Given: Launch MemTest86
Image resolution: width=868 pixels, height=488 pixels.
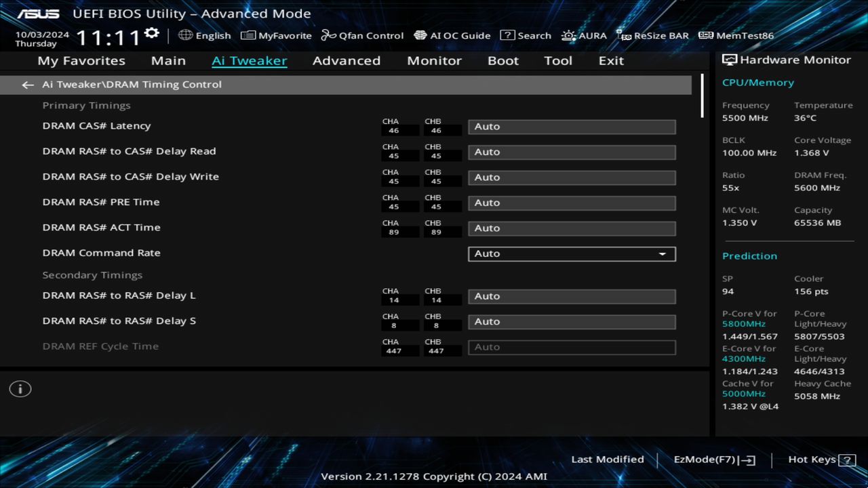Looking at the screenshot, I should pyautogui.click(x=735, y=35).
